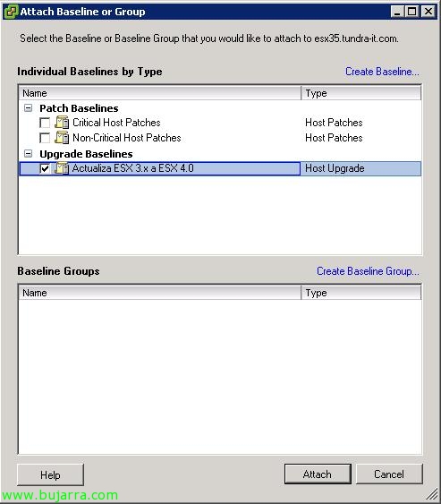Maximize the Attach Baseline dialog

(x=412, y=12)
